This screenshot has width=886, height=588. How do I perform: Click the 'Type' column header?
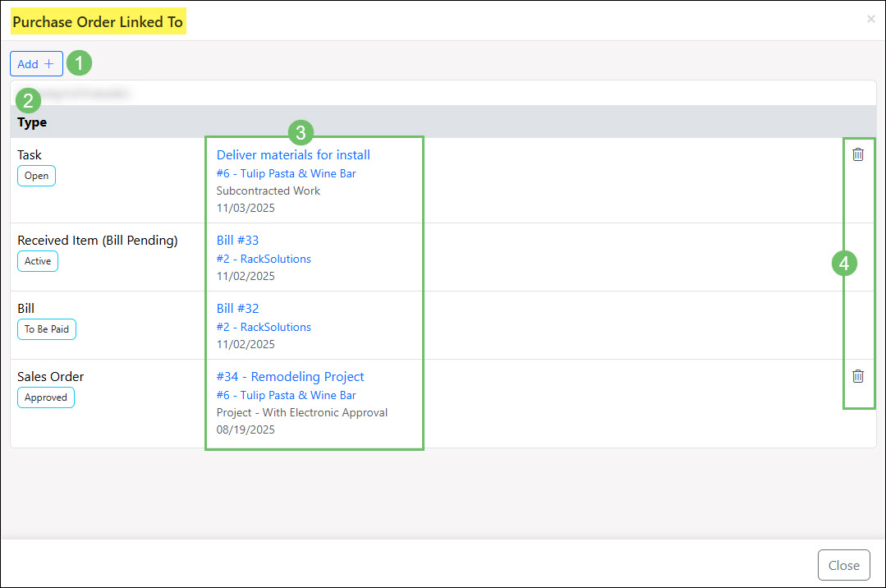point(32,122)
